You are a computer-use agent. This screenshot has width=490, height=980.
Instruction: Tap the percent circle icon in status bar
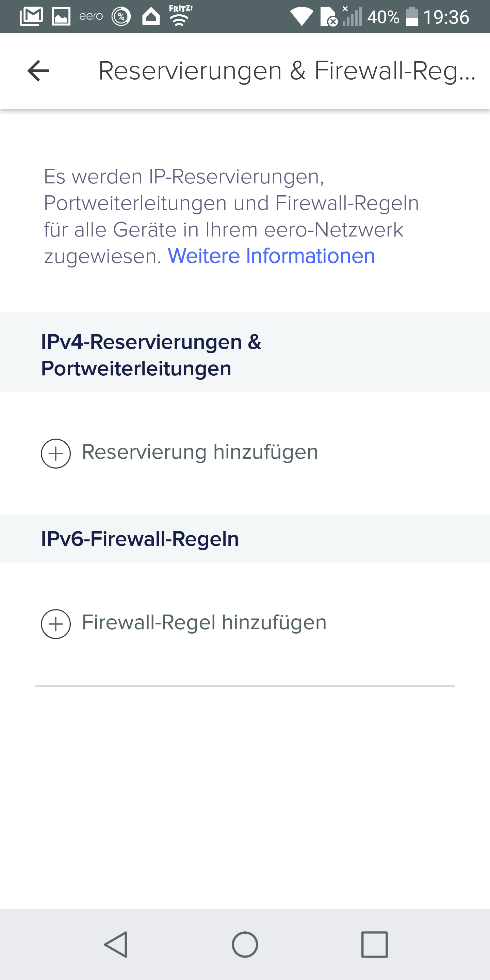coord(121,17)
